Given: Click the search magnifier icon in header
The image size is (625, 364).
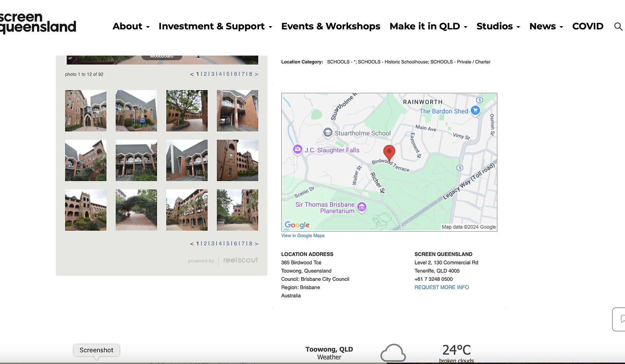Looking at the screenshot, I should 618,27.
